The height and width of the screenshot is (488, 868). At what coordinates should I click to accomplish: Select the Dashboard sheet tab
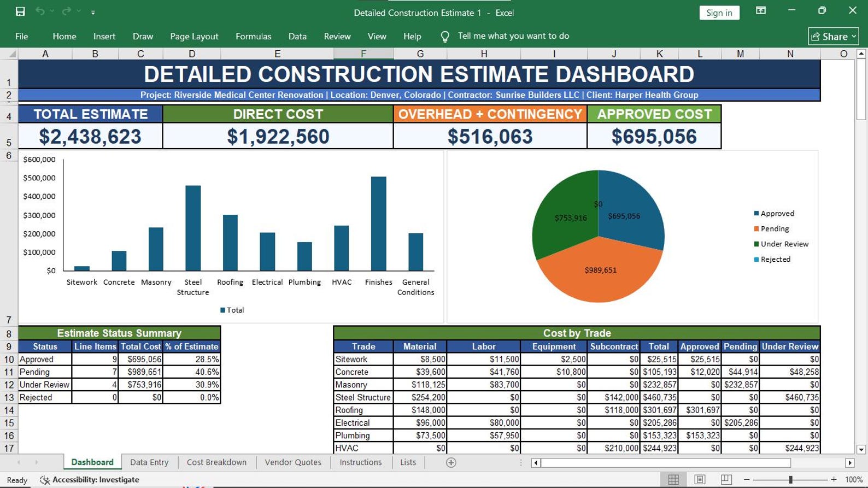tap(92, 462)
